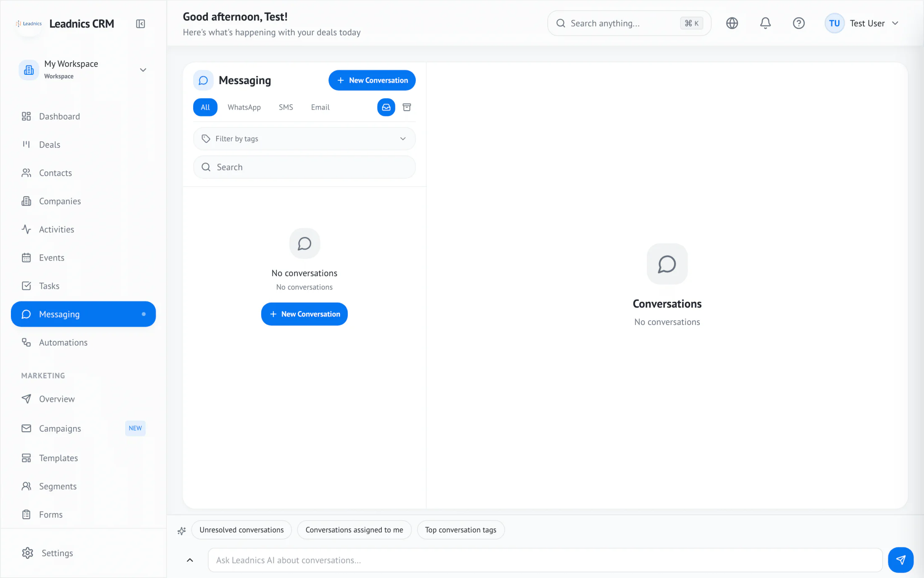The width and height of the screenshot is (924, 578).
Task: Select Top conversation tags suggestion
Action: point(460,530)
